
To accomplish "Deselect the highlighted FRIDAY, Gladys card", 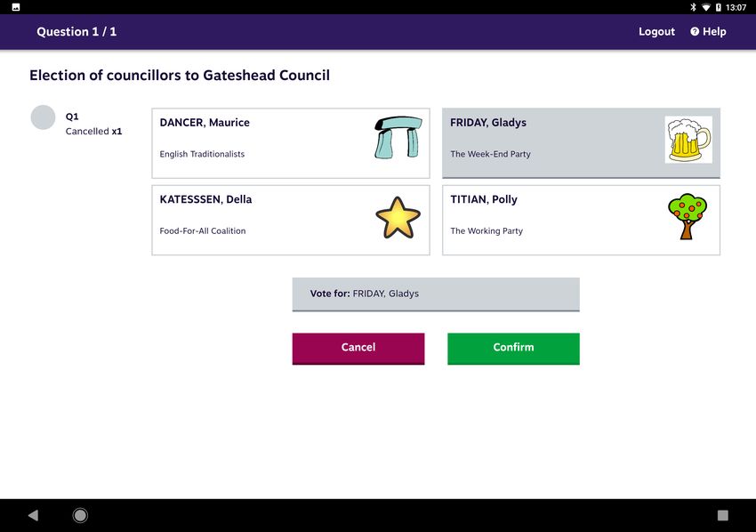I will pos(581,143).
